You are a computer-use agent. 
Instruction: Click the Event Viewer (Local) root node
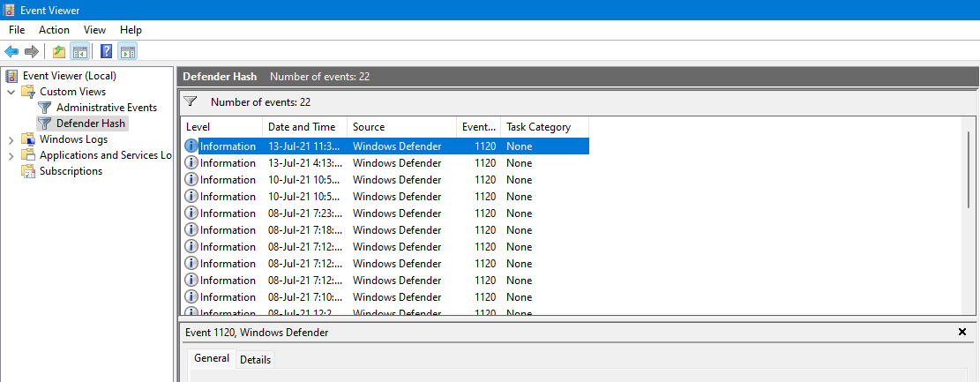coord(69,76)
